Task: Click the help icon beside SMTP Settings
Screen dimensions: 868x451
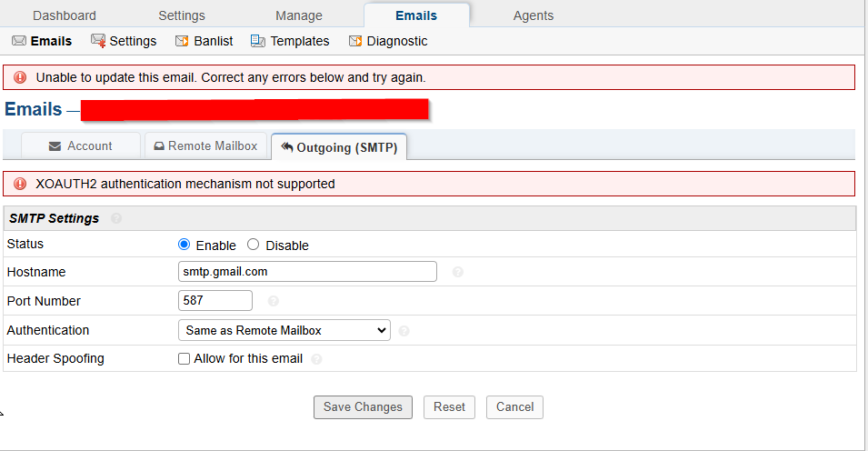Action: click(116, 218)
